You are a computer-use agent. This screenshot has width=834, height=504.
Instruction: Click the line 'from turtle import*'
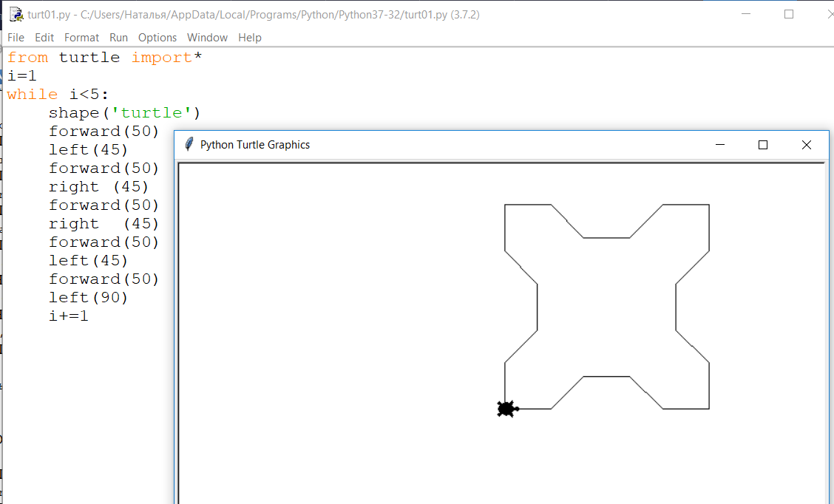[x=105, y=58]
